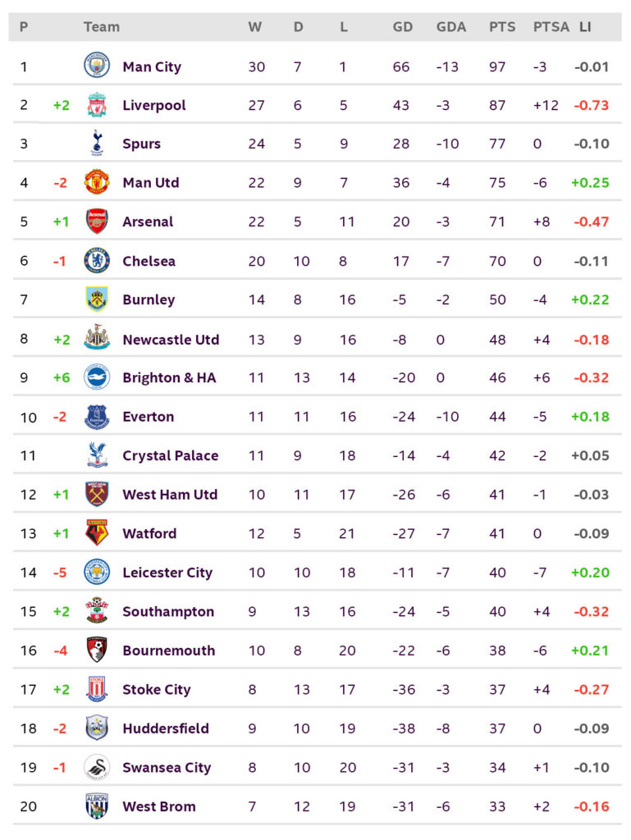Click the Watford club crest
Image resolution: width=631 pixels, height=840 pixels.
pos(97,532)
